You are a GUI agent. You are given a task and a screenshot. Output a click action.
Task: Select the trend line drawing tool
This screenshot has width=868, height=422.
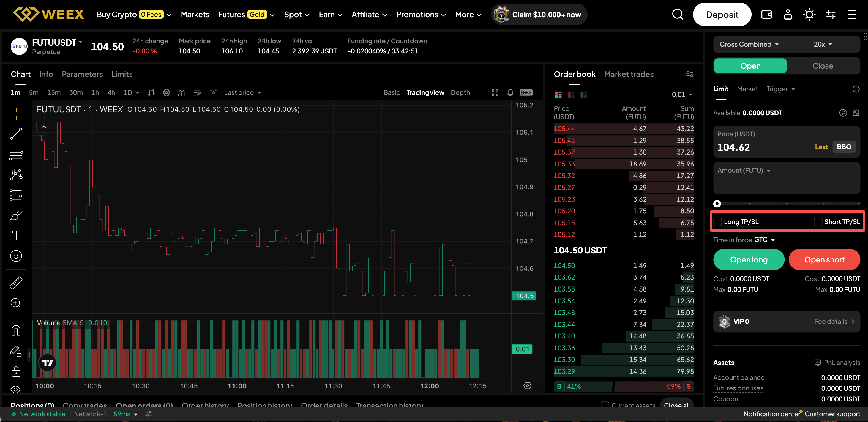[16, 134]
